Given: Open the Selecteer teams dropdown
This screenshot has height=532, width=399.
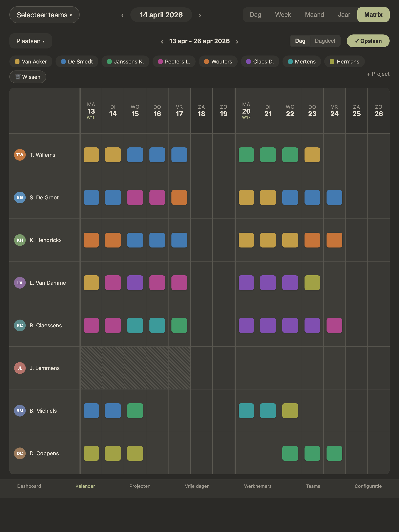Looking at the screenshot, I should coord(45,15).
